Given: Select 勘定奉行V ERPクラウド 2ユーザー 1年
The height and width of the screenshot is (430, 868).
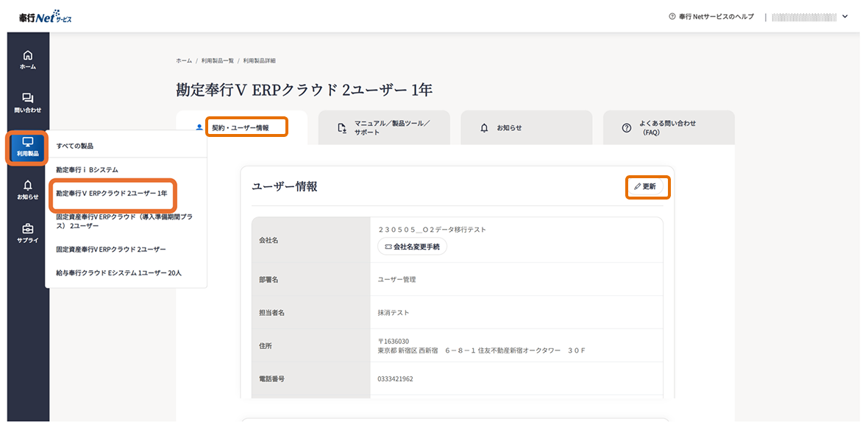Looking at the screenshot, I should pyautogui.click(x=112, y=194).
